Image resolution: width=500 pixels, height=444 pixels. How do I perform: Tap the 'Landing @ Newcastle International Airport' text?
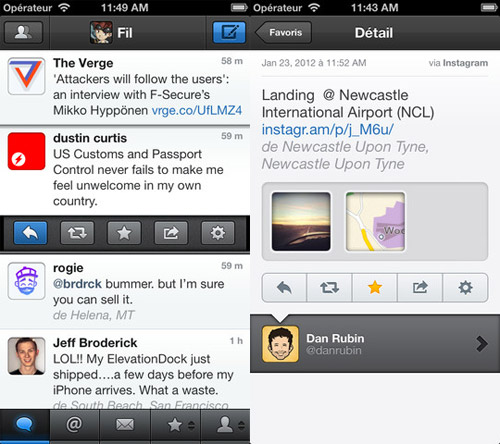tap(348, 104)
